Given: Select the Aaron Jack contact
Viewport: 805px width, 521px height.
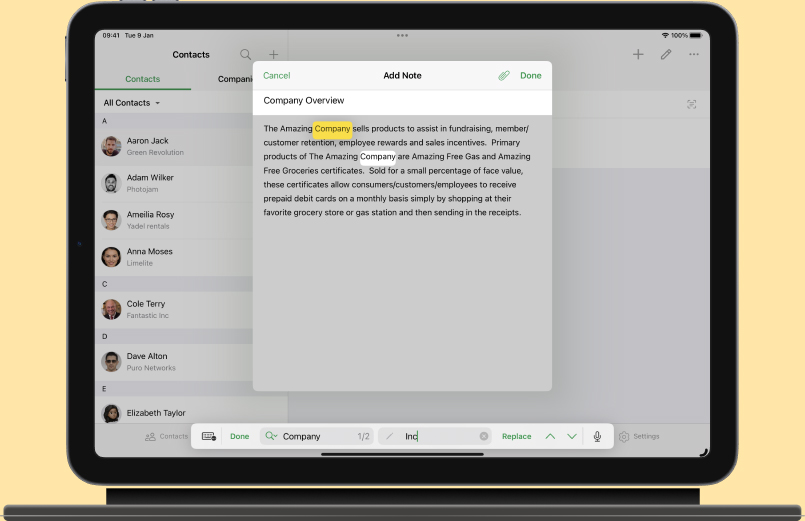Looking at the screenshot, I should coord(147,146).
